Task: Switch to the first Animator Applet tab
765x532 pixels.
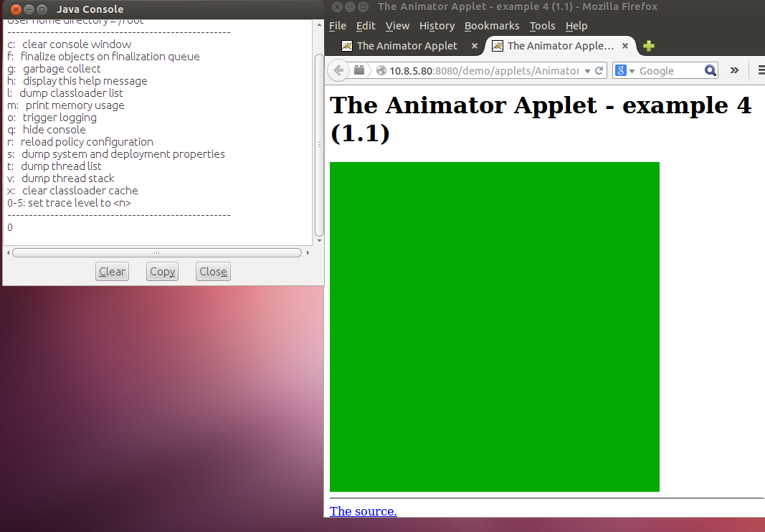Action: (407, 46)
